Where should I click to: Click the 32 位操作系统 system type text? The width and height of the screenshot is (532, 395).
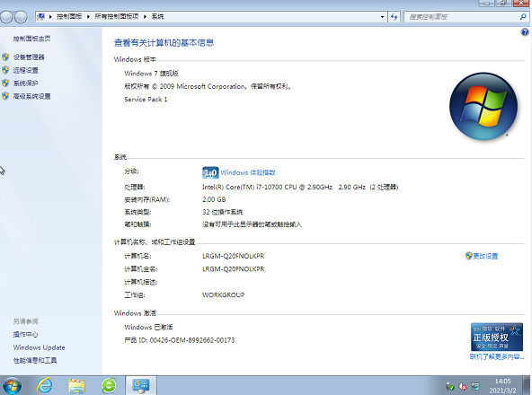(223, 212)
